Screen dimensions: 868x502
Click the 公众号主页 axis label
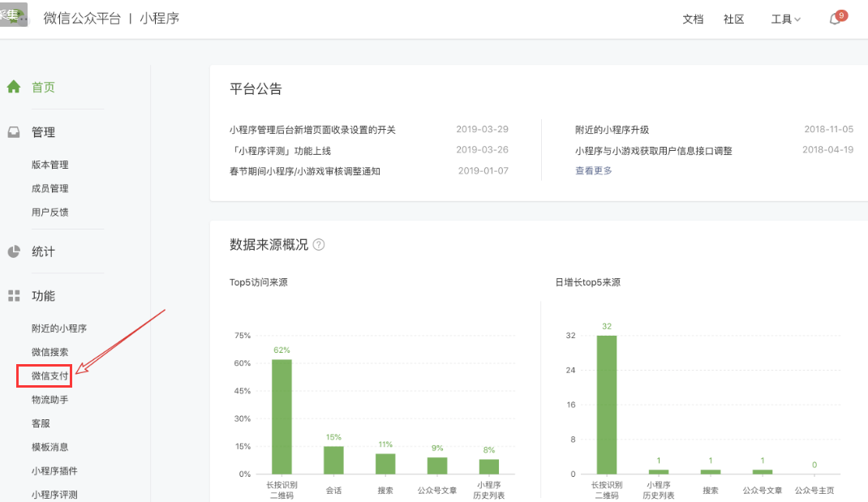814,491
